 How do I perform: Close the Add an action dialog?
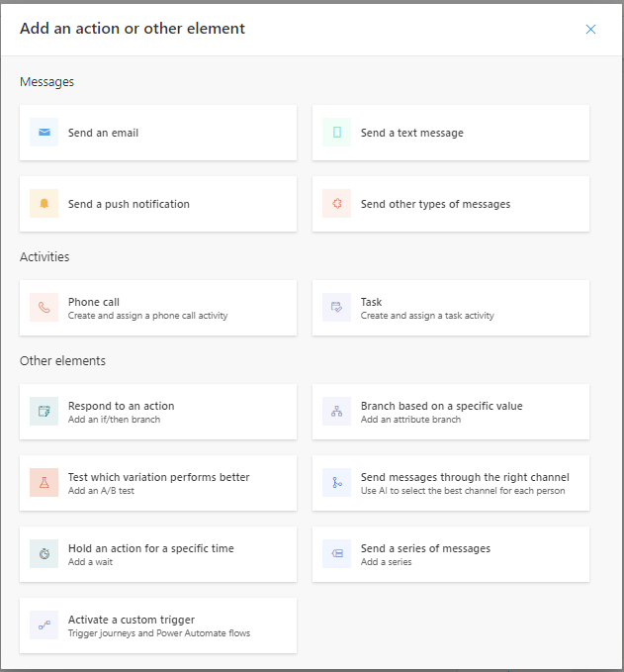590,30
